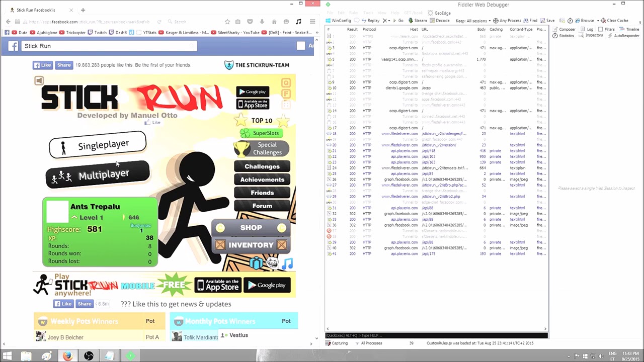
Task: Open the Browse dropdown arrow in Fiddler
Action: 598,21
